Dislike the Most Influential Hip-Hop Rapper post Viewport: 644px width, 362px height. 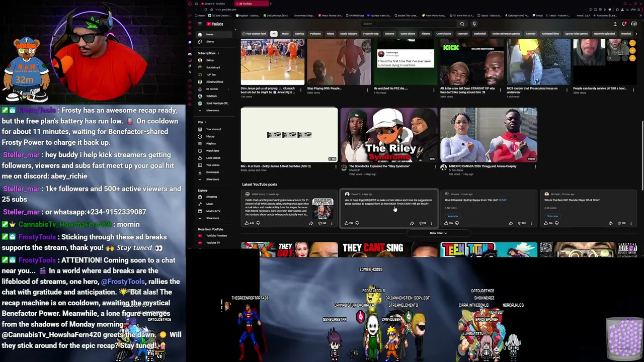[x=457, y=223]
